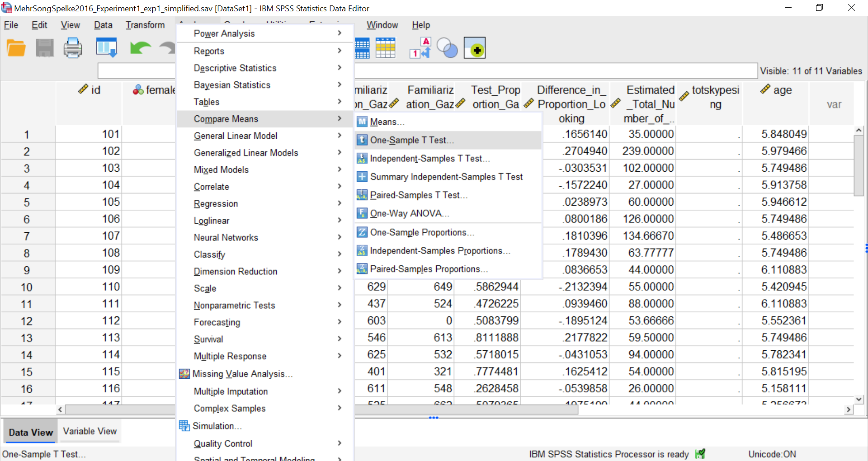
Task: Open the Help menu
Action: click(421, 25)
